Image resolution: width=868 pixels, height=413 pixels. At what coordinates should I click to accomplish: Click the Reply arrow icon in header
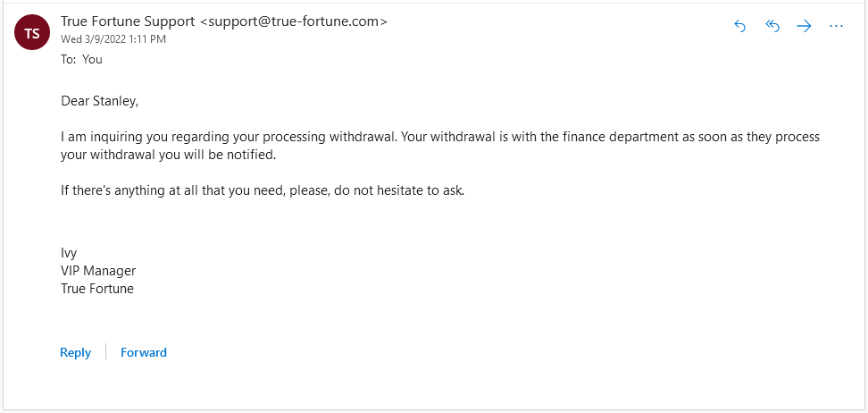tap(739, 26)
